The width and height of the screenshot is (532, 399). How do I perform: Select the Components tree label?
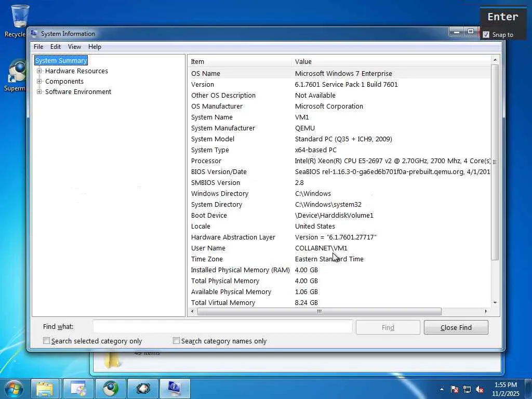(x=64, y=81)
